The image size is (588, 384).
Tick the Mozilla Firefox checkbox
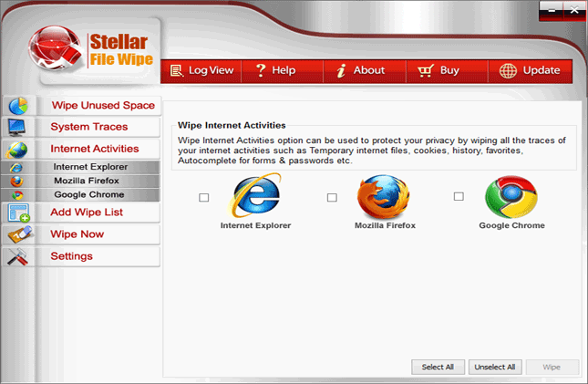pos(332,197)
